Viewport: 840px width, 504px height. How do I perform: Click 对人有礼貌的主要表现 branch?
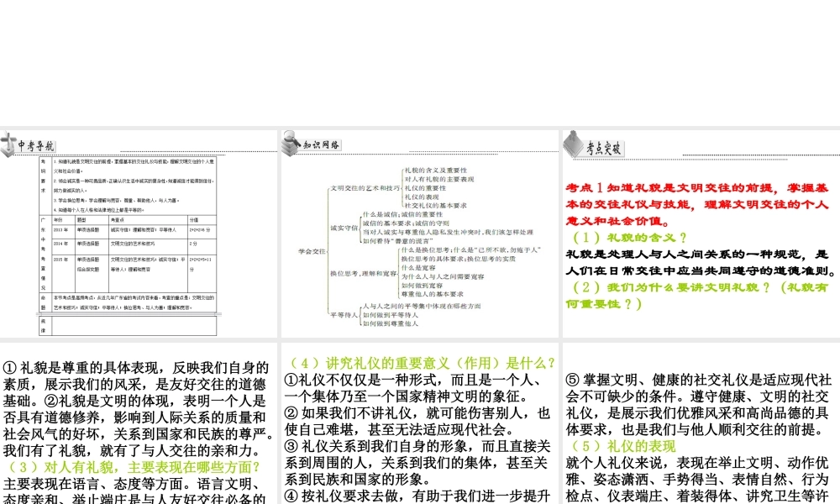[x=438, y=180]
